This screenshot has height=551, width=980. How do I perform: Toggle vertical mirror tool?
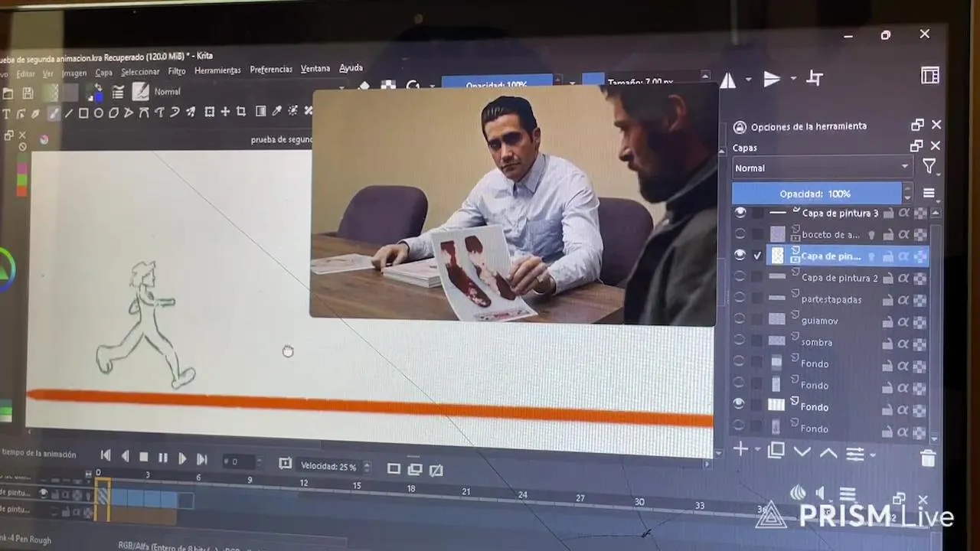[x=771, y=79]
